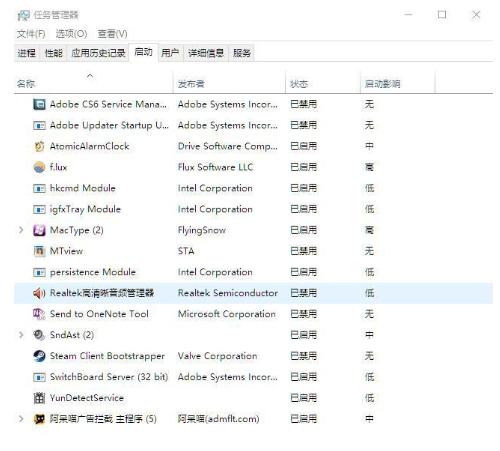Expand the 阿呆喵广告拦截 主程序 (5) group

coord(21,419)
